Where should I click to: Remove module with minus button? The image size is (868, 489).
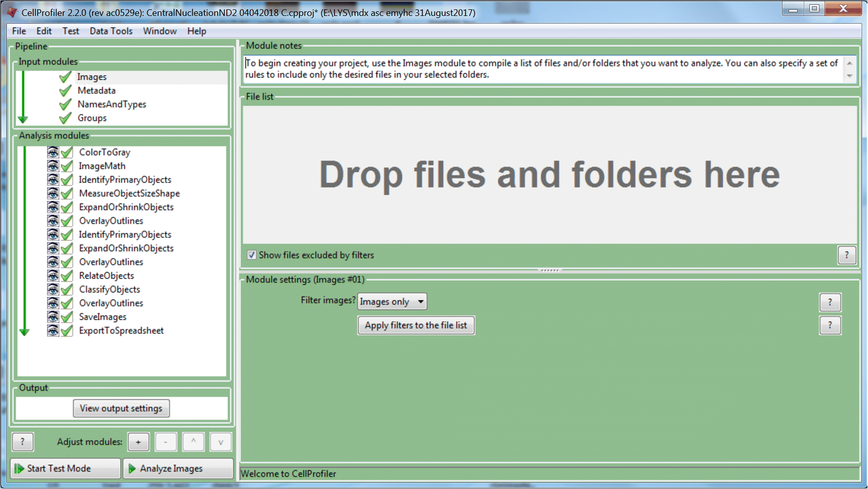(x=166, y=442)
